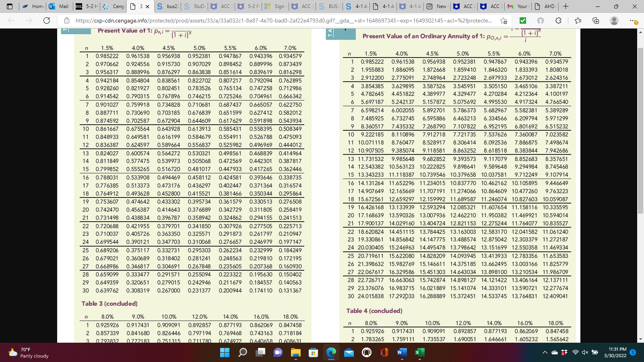Click the present value cell 0.639762
The height and width of the screenshot is (362, 644).
tap(107, 290)
